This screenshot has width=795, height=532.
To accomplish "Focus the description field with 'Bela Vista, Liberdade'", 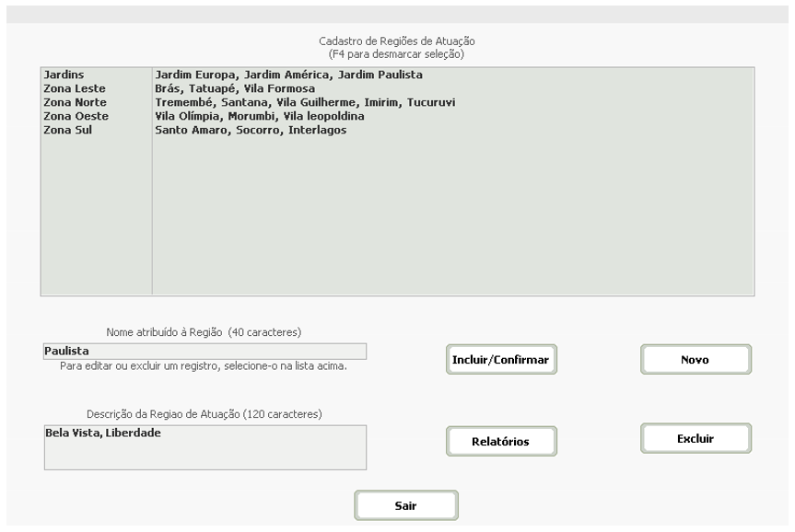I will (205, 447).
